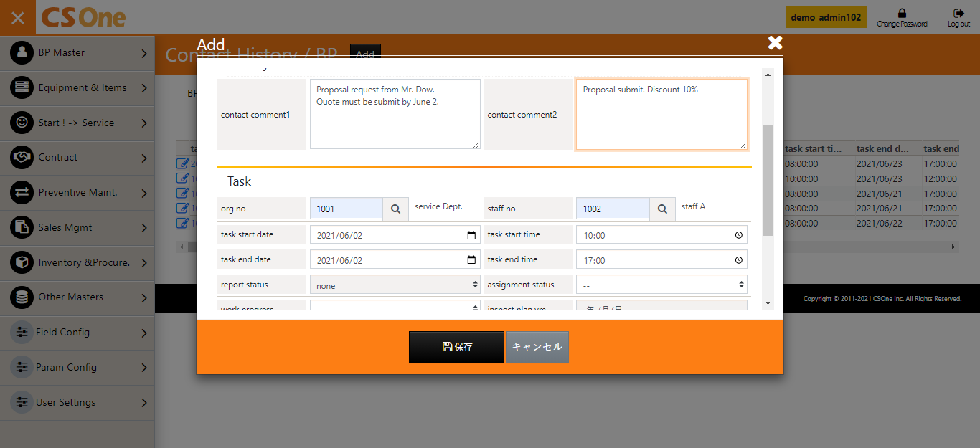Click the table horizontal scrollbar right arrow
Viewport: 980px width, 448px height.
[x=954, y=247]
